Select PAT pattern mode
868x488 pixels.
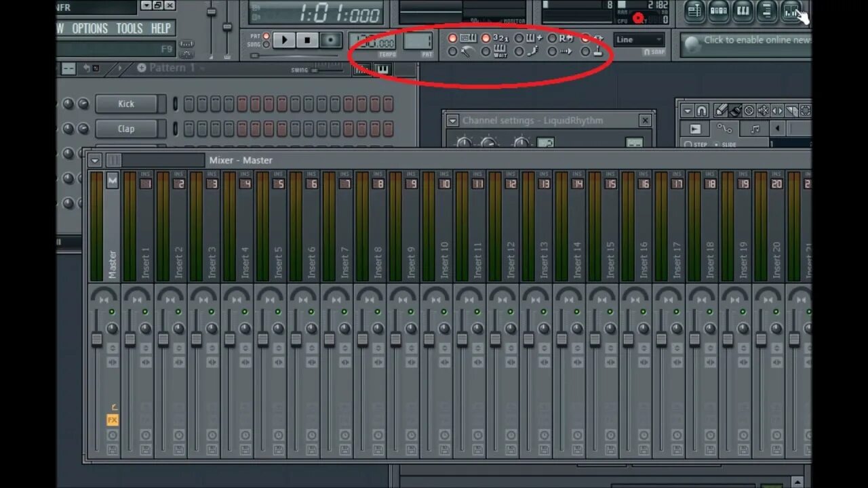266,36
